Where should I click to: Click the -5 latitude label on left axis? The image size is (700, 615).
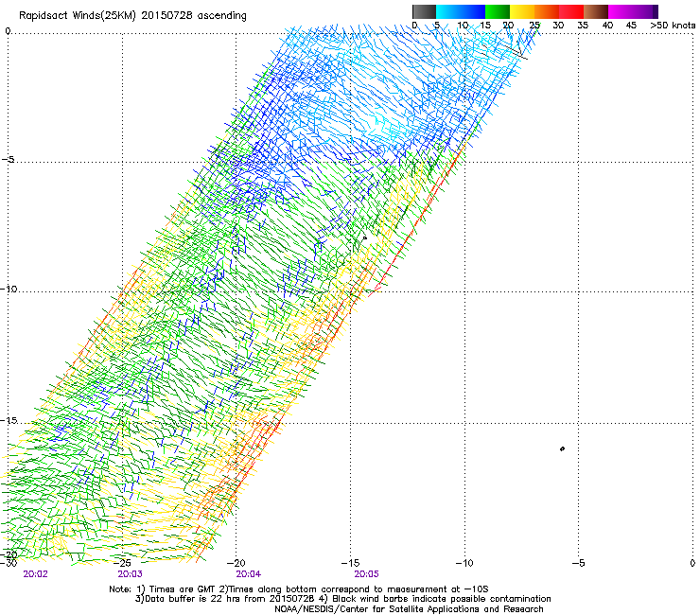pos(9,160)
